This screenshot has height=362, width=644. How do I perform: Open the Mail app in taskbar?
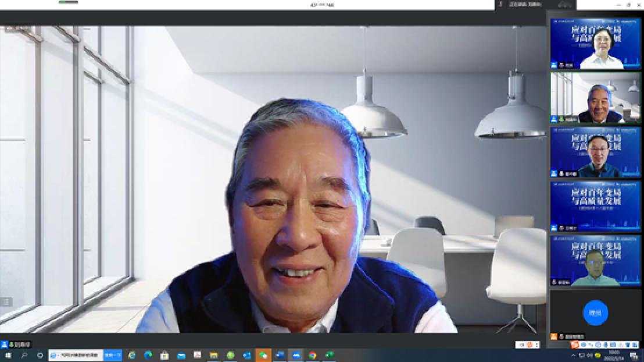point(181,355)
